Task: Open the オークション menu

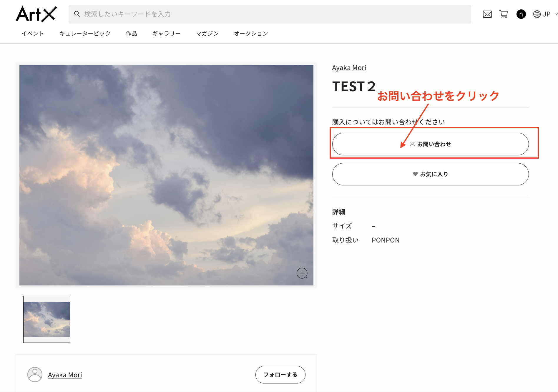Action: [251, 34]
